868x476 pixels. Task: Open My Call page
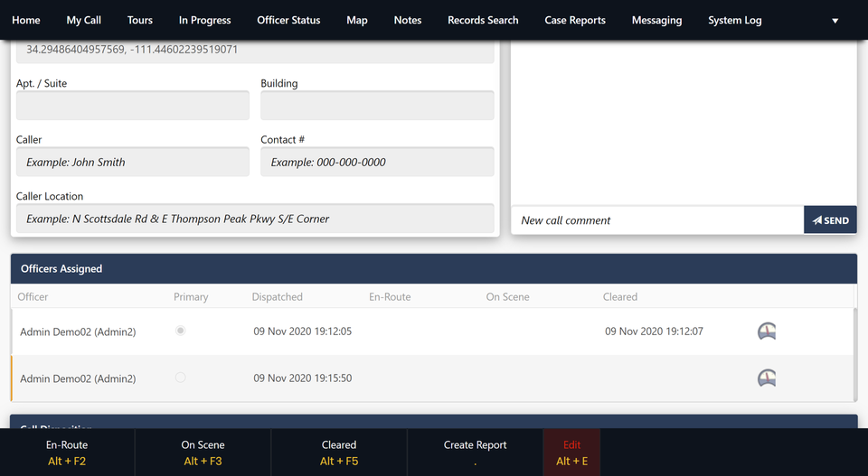tap(83, 20)
